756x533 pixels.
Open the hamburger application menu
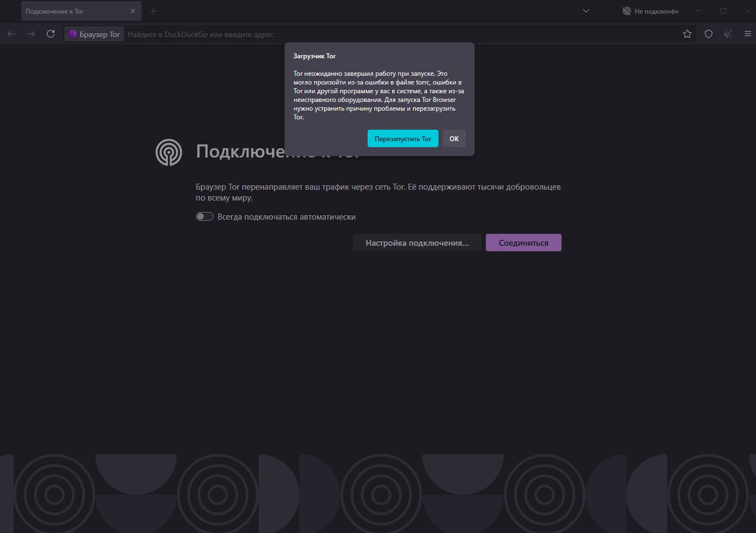[747, 34]
